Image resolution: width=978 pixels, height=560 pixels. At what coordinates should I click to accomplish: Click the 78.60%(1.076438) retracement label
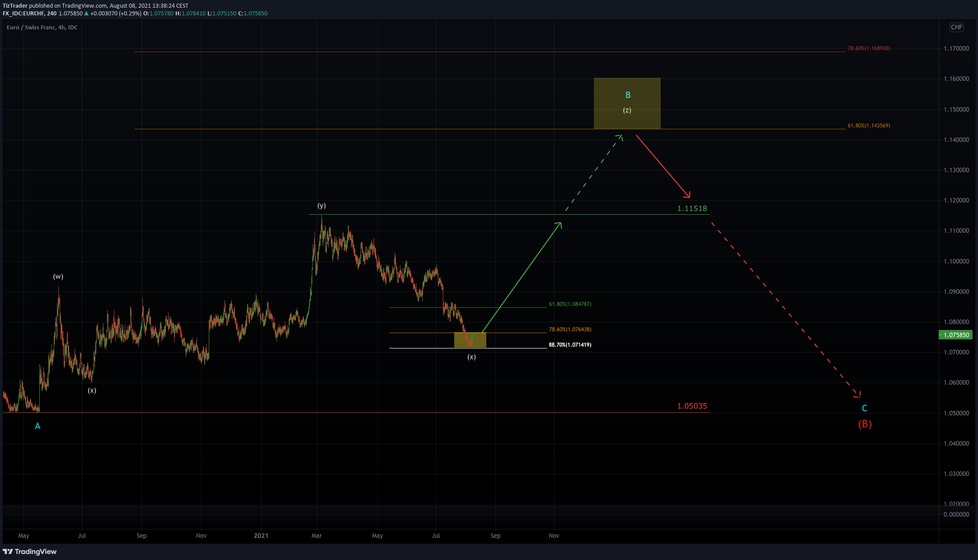pos(570,329)
